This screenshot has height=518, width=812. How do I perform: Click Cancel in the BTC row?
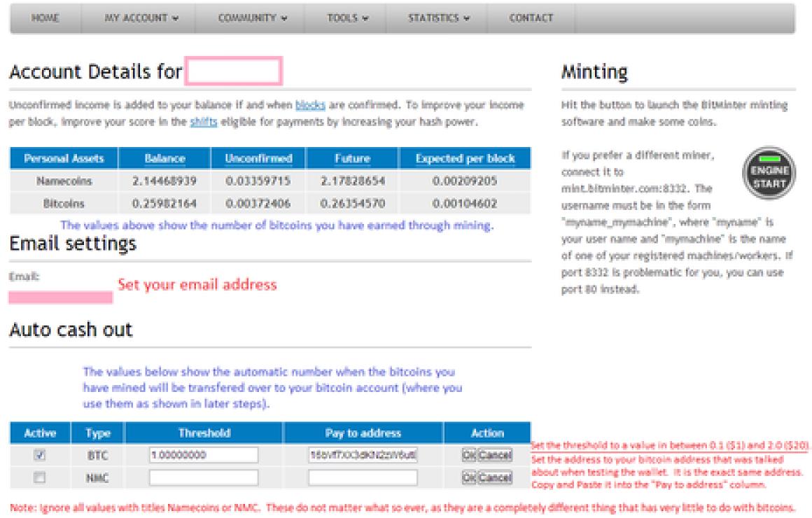coord(495,455)
